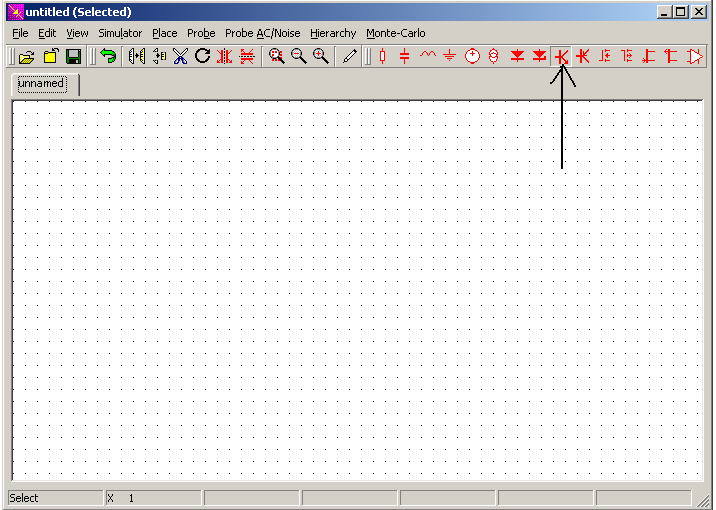Zoom in with the plus magnifier

click(321, 57)
